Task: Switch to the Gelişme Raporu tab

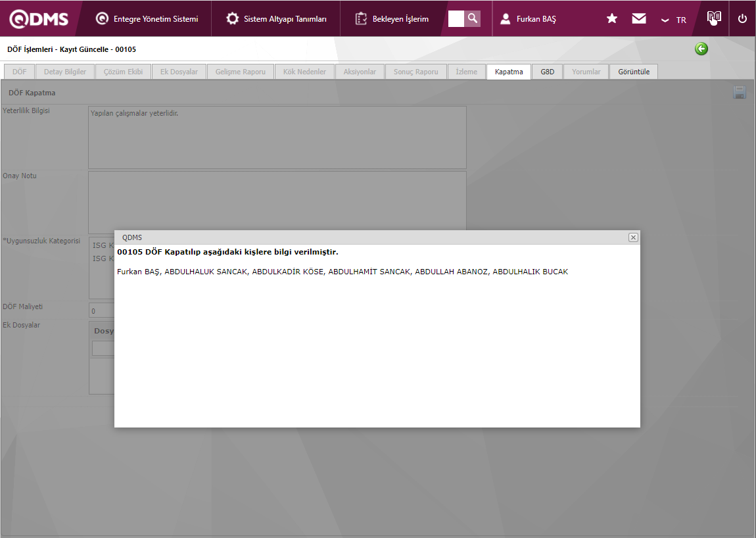Action: tap(240, 72)
